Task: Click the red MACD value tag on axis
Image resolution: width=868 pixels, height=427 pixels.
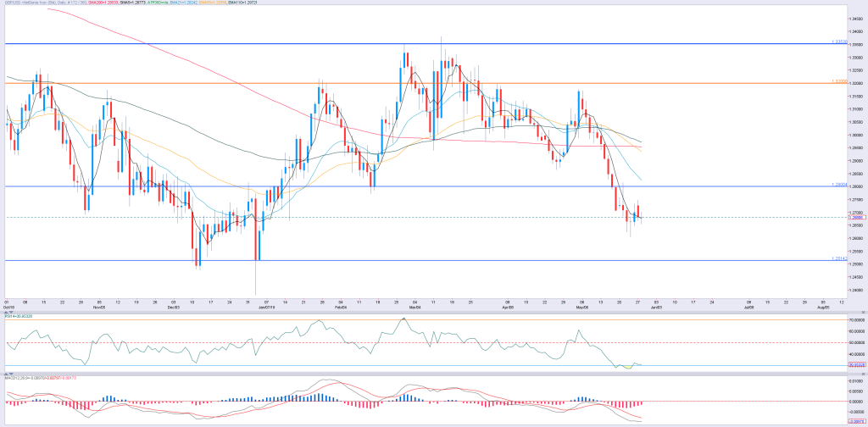Action: (857, 421)
